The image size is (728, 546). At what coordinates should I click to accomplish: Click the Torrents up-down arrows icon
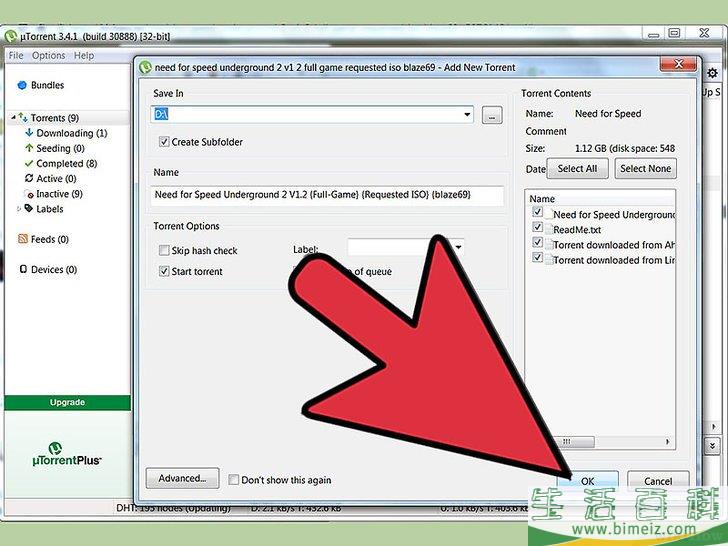pos(23,118)
